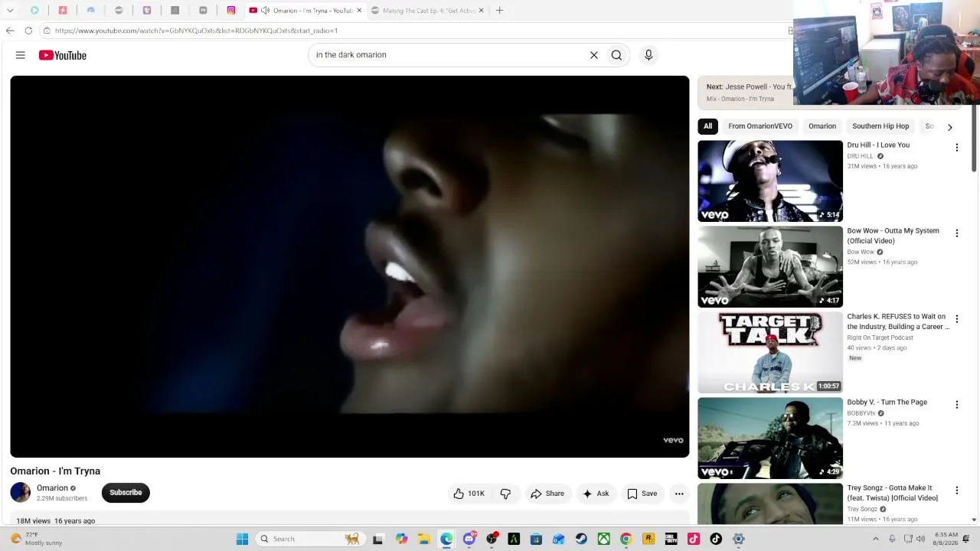Open the Windows Start menu

click(x=242, y=539)
